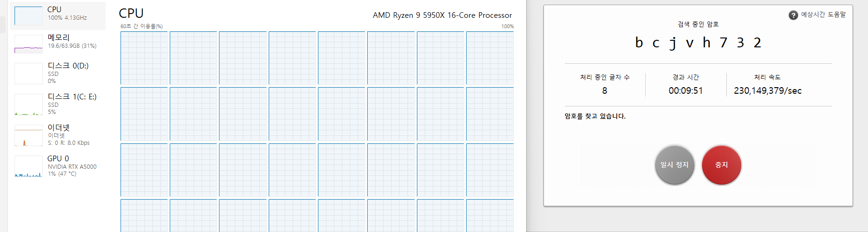Click the question mark help icon

[x=793, y=15]
